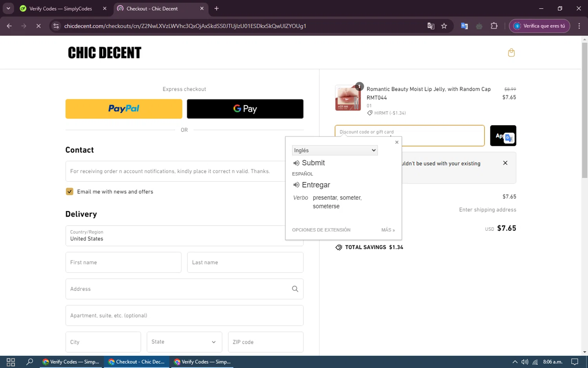Click the browser forward arrow

click(24, 26)
